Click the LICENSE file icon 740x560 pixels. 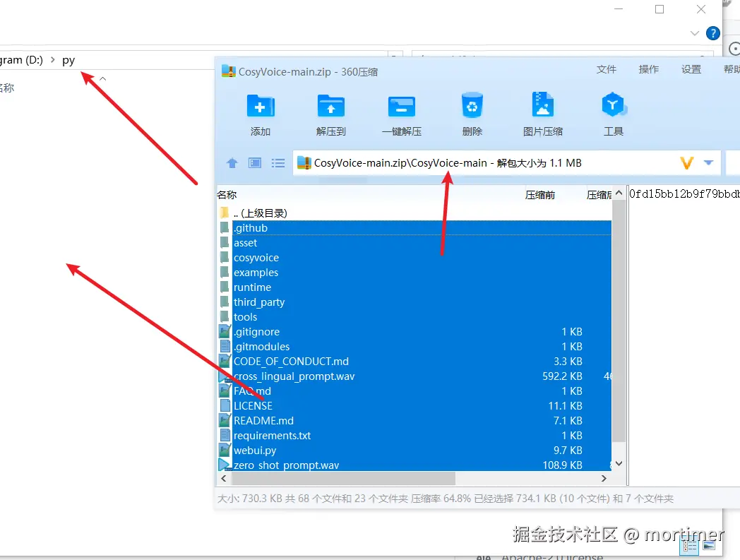[225, 406]
